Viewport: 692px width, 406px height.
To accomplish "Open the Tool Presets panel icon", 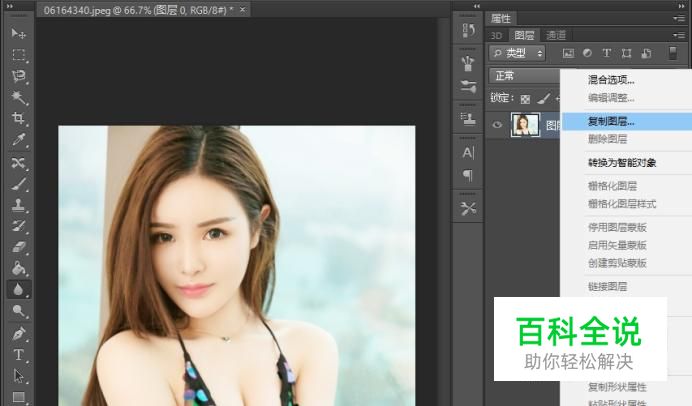I will pyautogui.click(x=468, y=208).
